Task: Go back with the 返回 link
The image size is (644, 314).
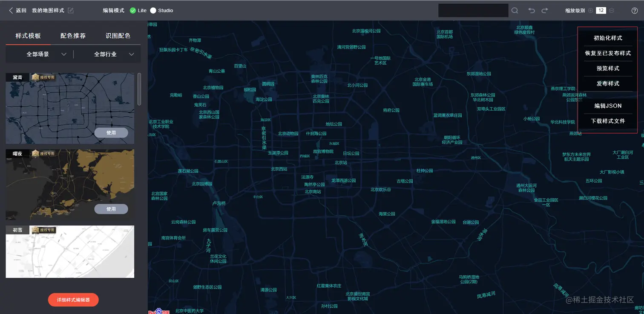Action: click(21, 11)
